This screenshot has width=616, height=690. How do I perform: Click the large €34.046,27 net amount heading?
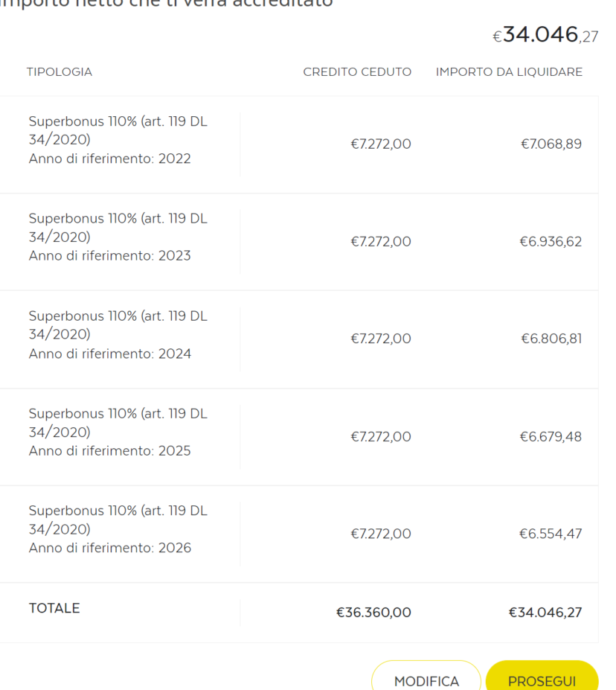pos(545,35)
